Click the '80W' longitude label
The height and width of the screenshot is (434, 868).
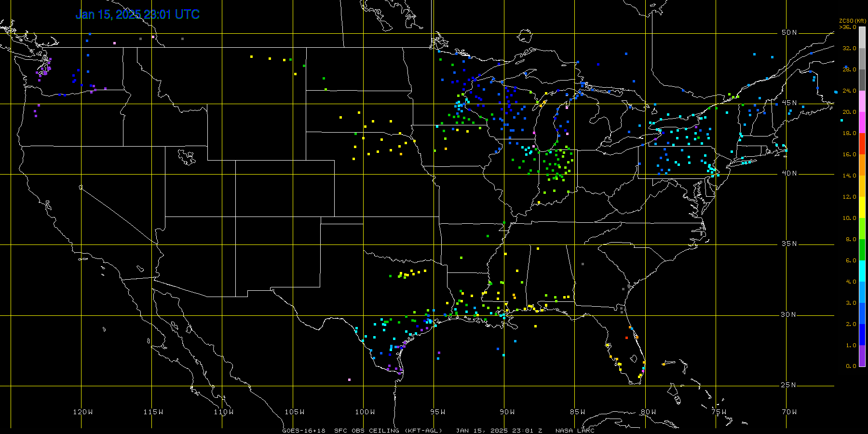tap(649, 412)
